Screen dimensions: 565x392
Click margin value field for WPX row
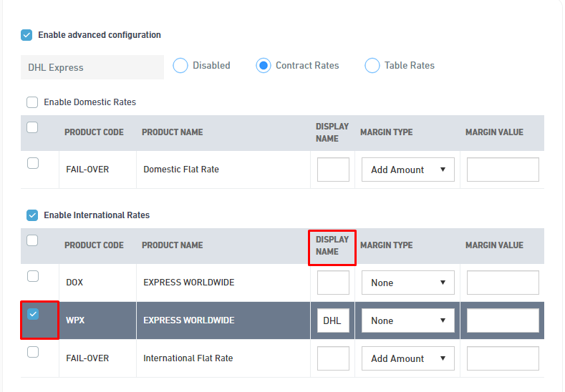pyautogui.click(x=503, y=320)
